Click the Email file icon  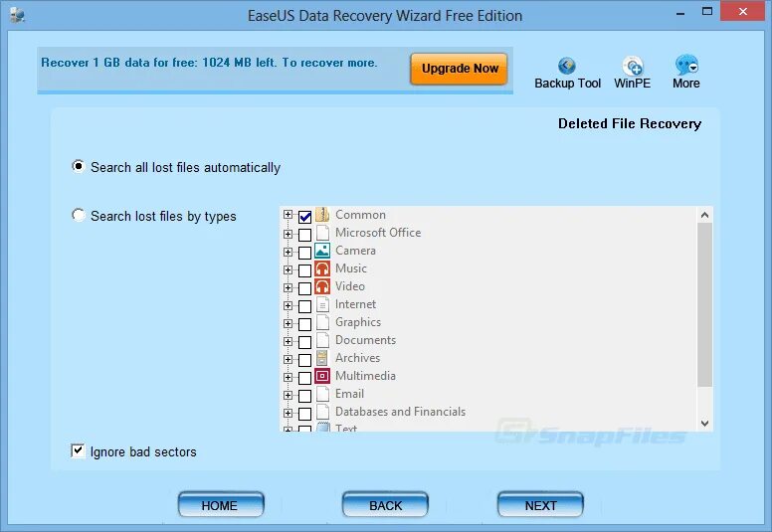322,394
